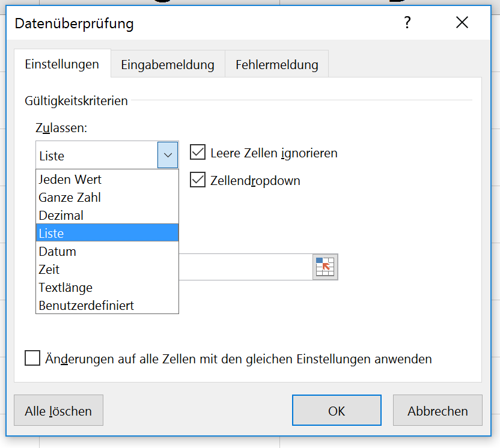The height and width of the screenshot is (448, 500).
Task: Select the highlighted Liste option
Action: click(x=107, y=233)
